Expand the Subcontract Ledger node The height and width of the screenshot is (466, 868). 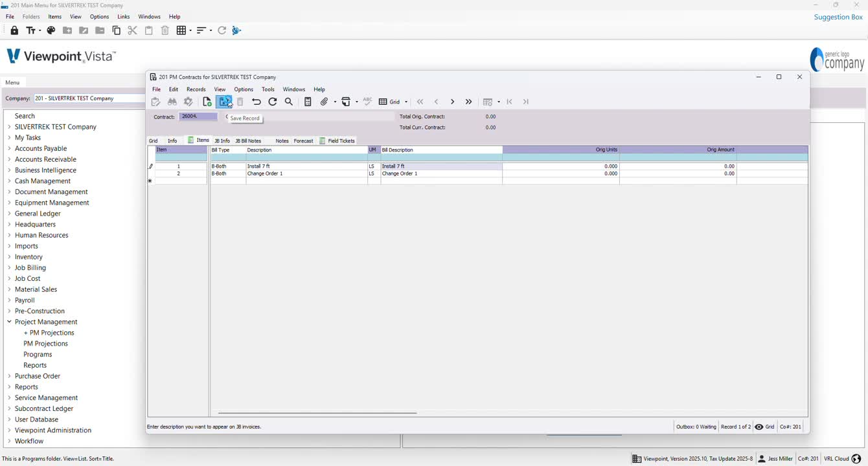point(9,408)
